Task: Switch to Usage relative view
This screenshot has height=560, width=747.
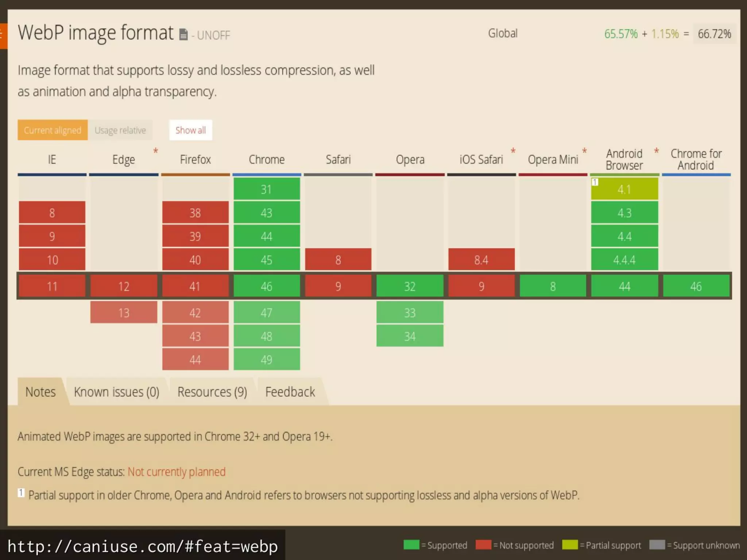Action: pyautogui.click(x=120, y=130)
